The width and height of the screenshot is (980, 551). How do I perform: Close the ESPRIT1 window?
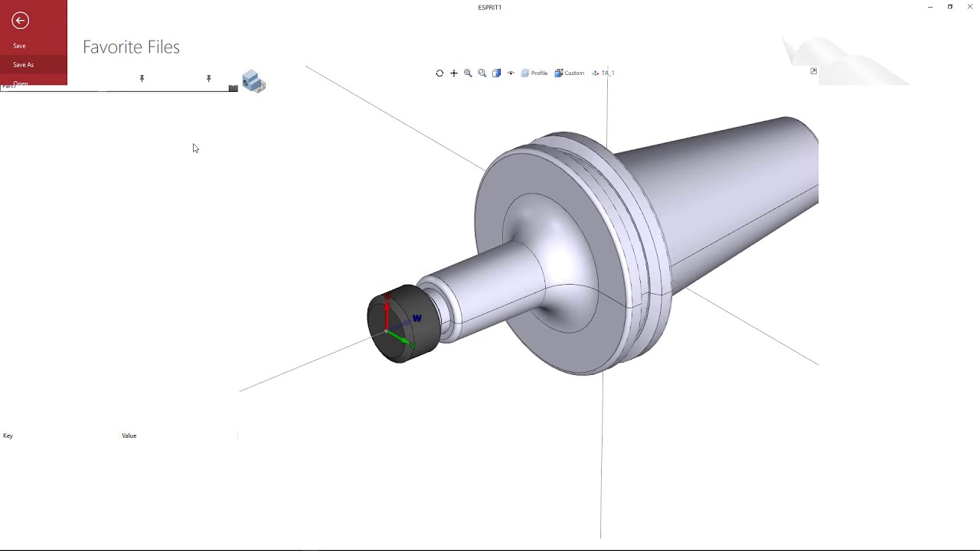click(x=970, y=7)
